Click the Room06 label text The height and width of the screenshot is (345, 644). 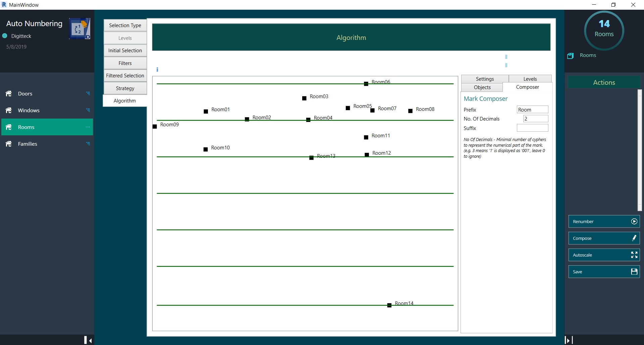(381, 82)
